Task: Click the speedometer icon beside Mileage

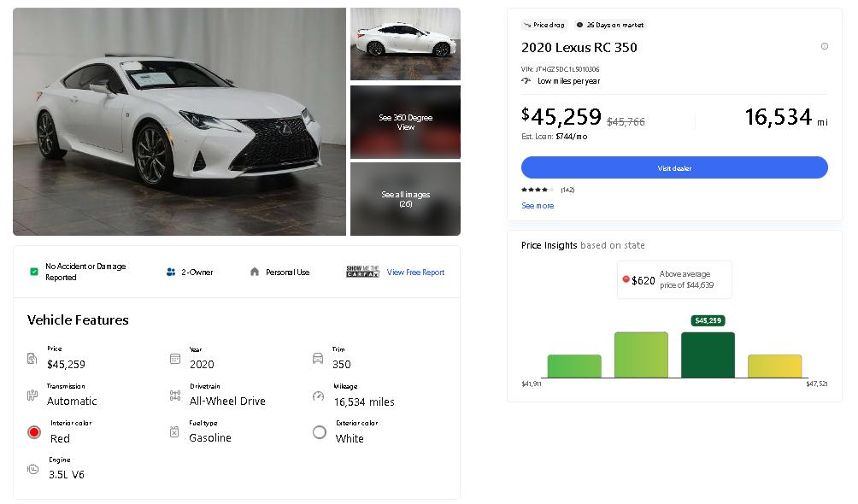Action: click(x=319, y=396)
